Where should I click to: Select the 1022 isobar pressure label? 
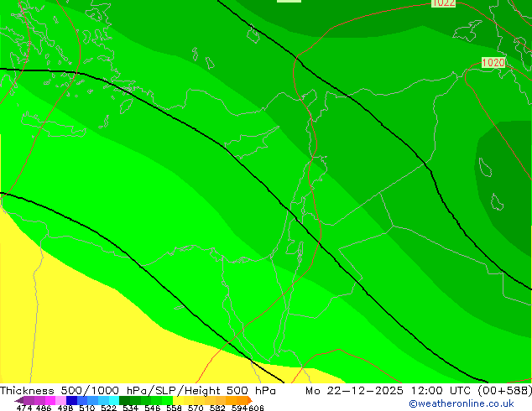pos(443,3)
